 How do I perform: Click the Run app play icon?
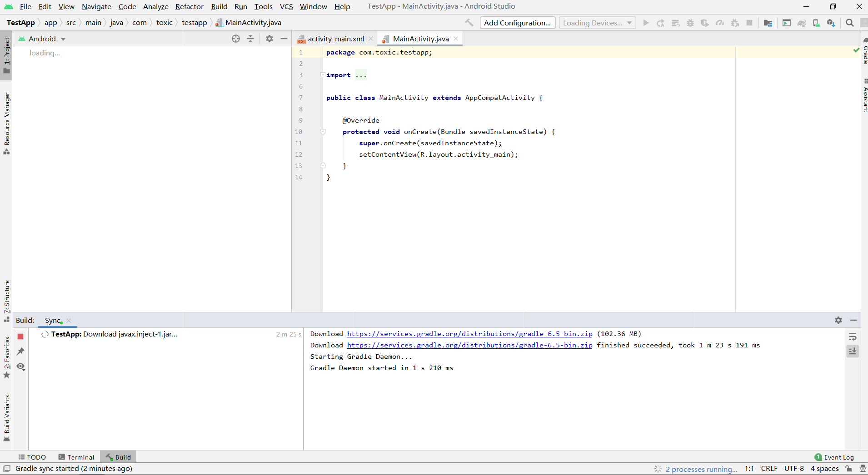click(646, 23)
